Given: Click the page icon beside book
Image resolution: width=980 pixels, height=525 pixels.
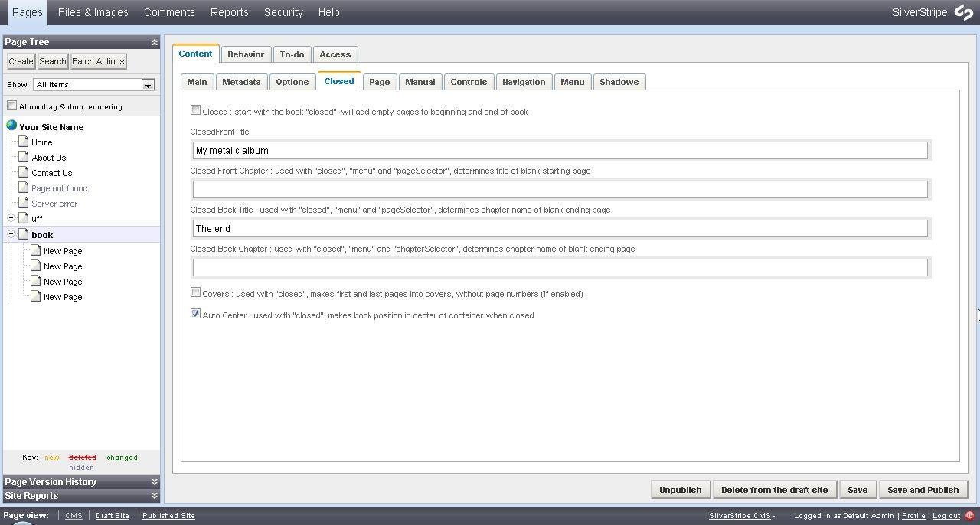Looking at the screenshot, I should [x=23, y=234].
